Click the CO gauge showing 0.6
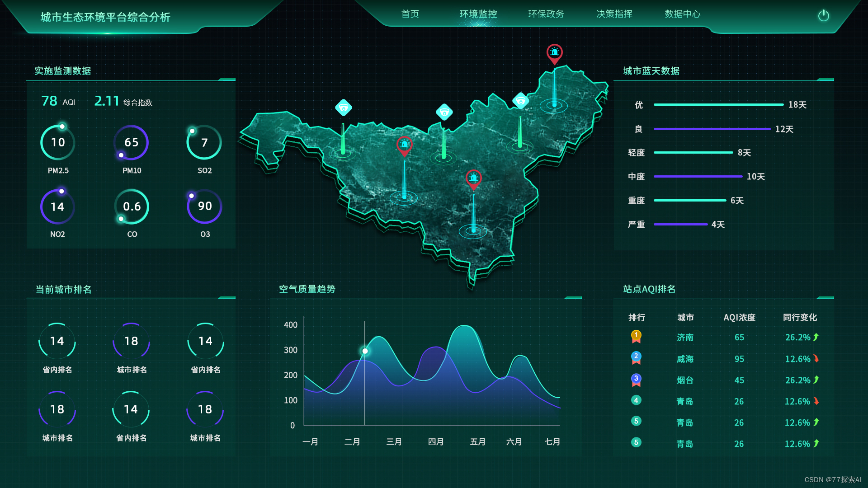Image resolution: width=868 pixels, height=488 pixels. pyautogui.click(x=131, y=206)
